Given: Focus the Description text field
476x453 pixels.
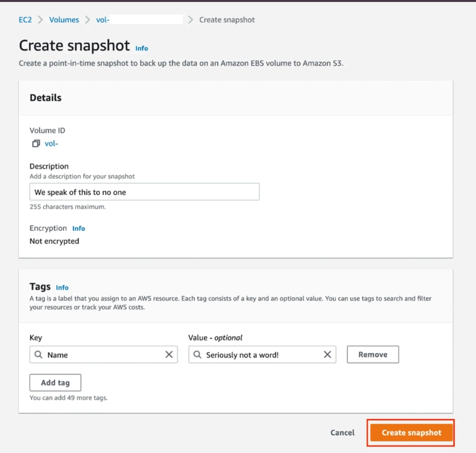Looking at the screenshot, I should tap(144, 192).
